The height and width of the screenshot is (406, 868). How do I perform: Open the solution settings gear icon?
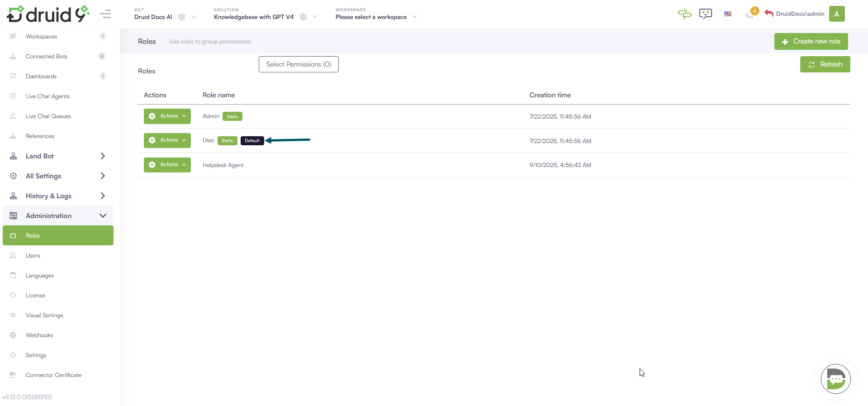[303, 17]
